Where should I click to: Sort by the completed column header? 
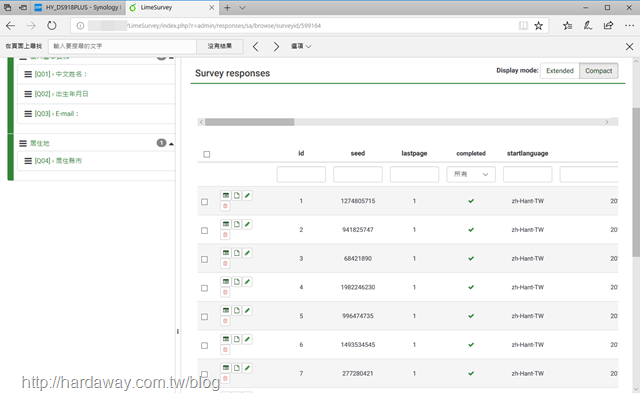click(471, 153)
